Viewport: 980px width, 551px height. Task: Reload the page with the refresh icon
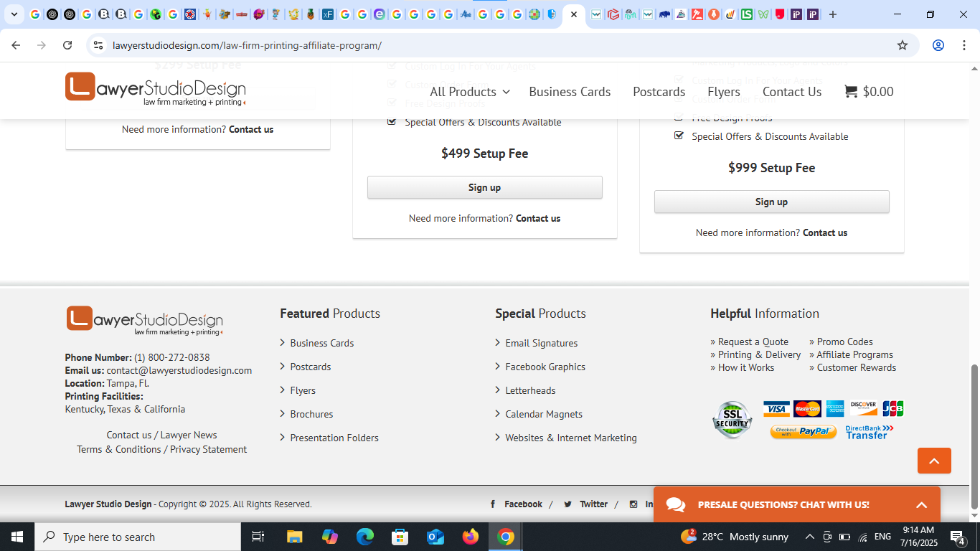pyautogui.click(x=67, y=45)
